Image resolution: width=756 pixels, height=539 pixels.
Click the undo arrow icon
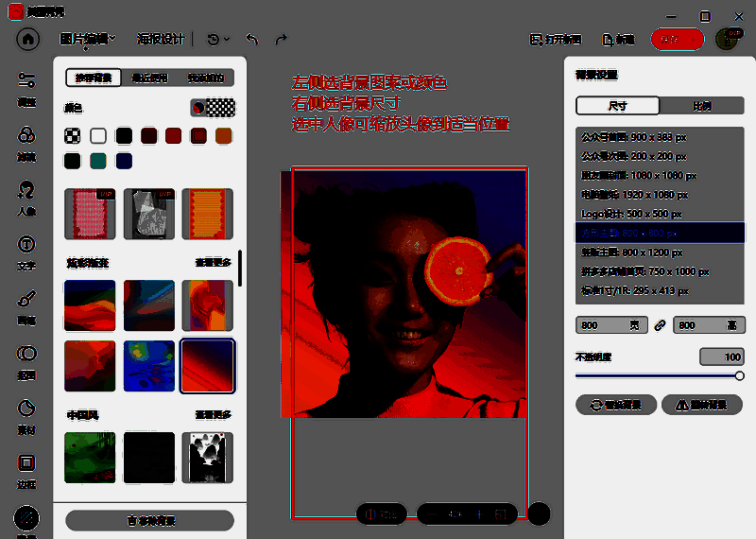[252, 40]
